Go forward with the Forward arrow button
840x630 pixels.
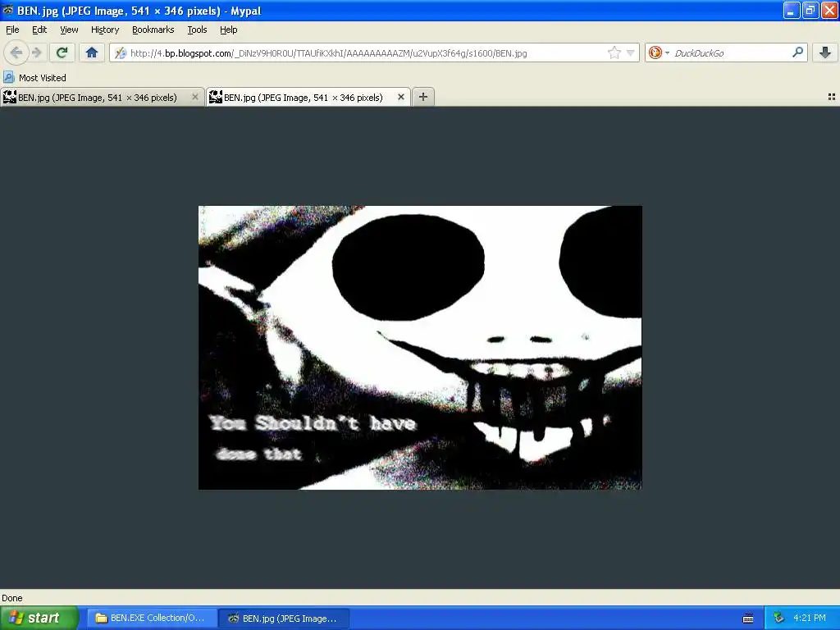pyautogui.click(x=37, y=52)
